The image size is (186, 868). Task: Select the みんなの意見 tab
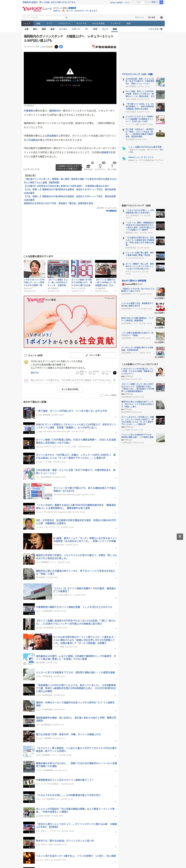click(99, 24)
